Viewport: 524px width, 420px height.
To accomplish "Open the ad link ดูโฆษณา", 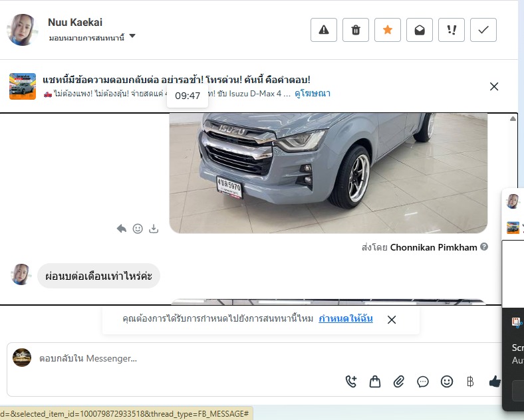I will [313, 94].
